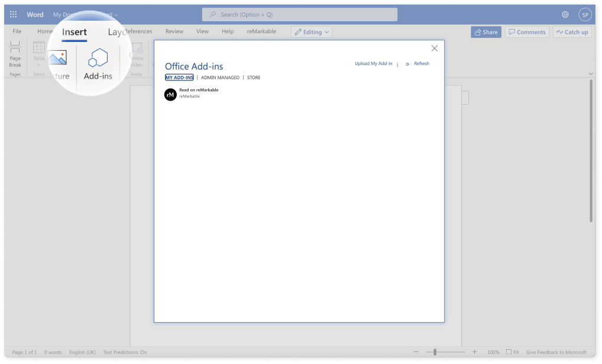Image resolution: width=602 pixels, height=364 pixels.
Task: Click the Add-ins hexagon icon
Action: (x=98, y=58)
